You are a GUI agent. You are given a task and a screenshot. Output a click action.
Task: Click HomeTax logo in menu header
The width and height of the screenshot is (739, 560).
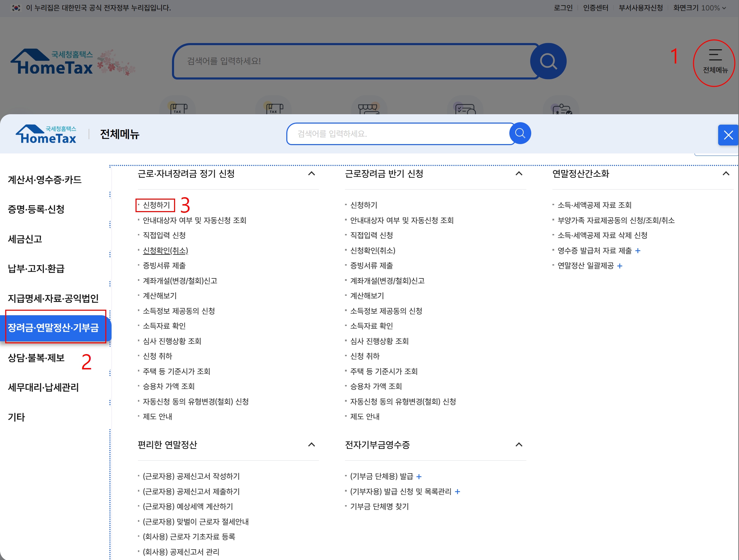click(x=46, y=134)
